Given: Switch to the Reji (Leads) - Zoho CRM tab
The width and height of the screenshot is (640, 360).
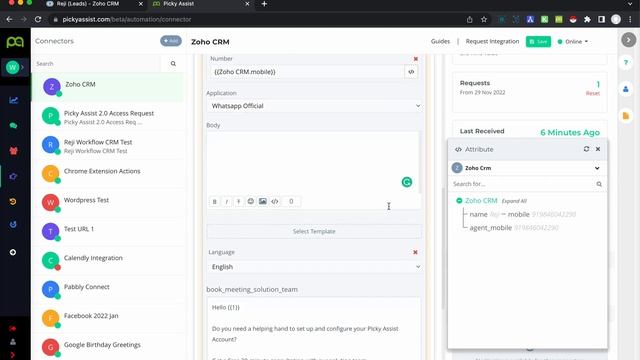Looking at the screenshot, I should [x=94, y=4].
